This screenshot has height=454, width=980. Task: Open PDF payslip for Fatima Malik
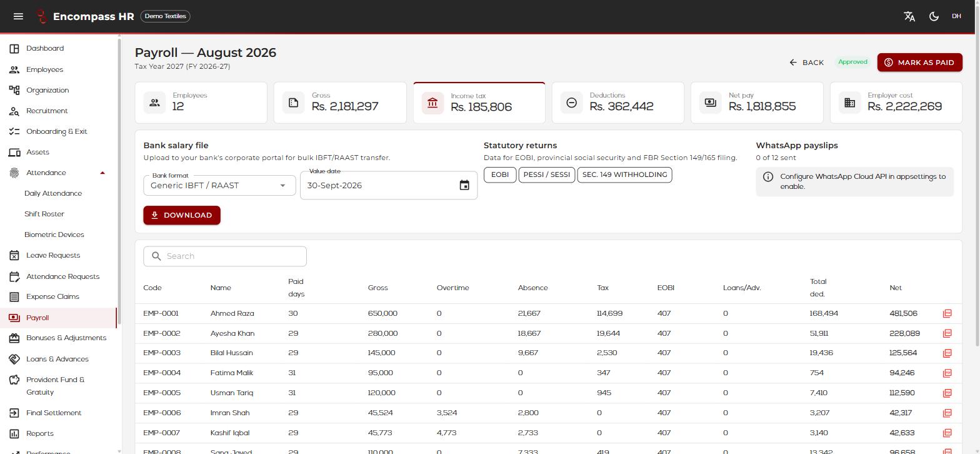click(x=947, y=373)
